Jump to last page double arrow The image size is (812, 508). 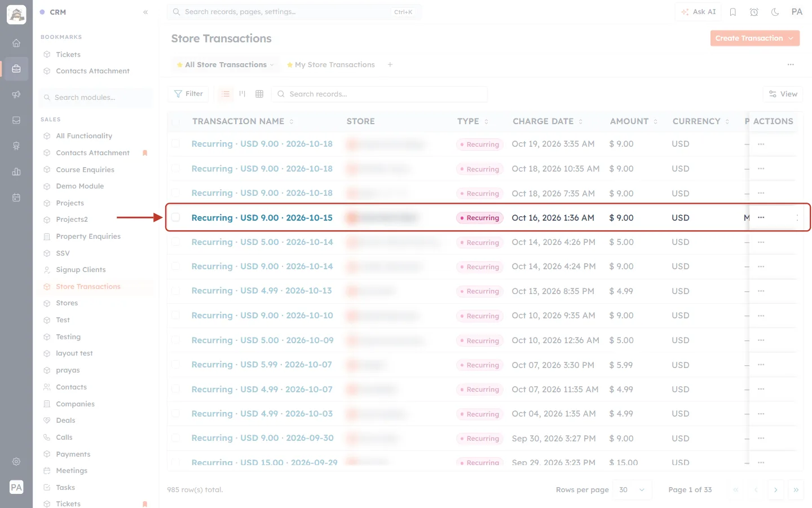(x=796, y=490)
